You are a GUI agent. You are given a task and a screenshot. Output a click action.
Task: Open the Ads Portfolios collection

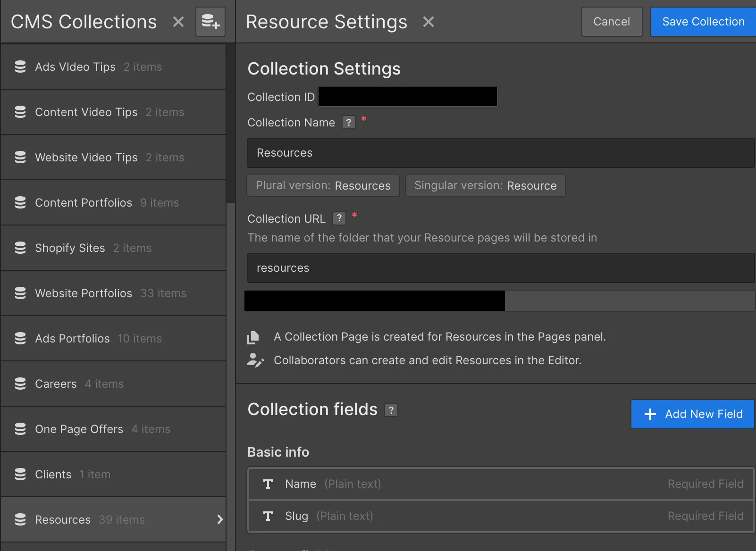click(113, 339)
